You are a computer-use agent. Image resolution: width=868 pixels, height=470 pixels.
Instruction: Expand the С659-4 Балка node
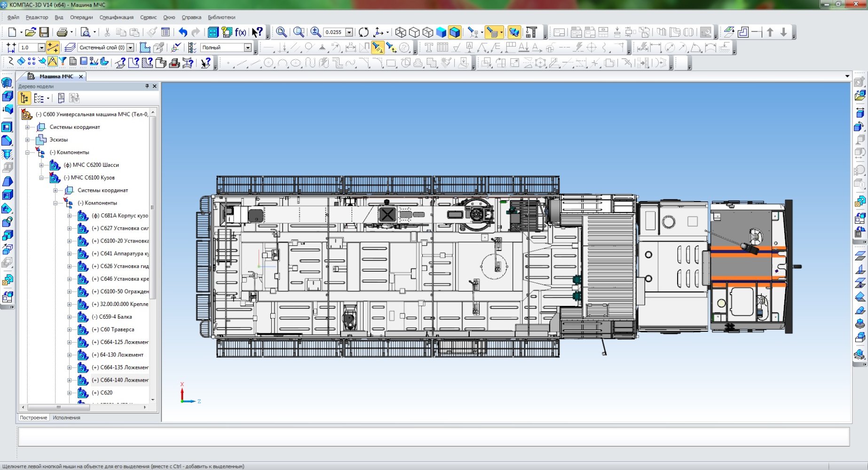click(x=70, y=317)
